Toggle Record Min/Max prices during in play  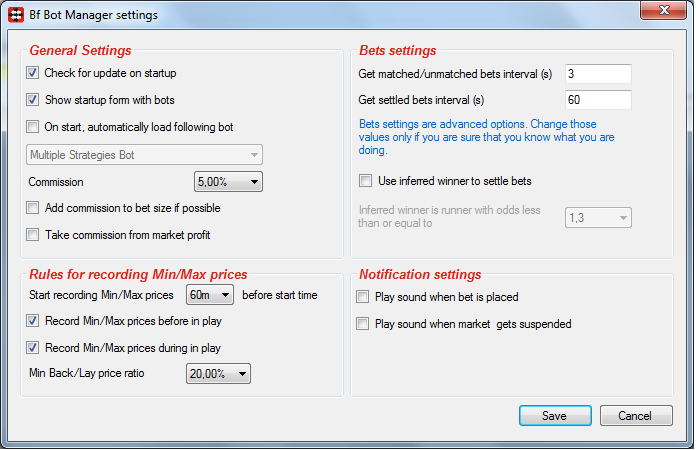pyautogui.click(x=32, y=348)
